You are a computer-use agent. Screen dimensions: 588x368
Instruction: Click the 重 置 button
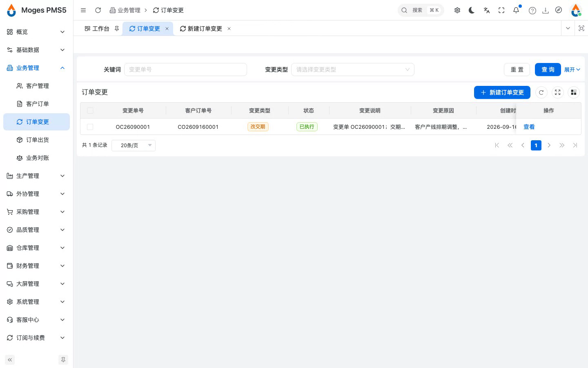pyautogui.click(x=517, y=70)
